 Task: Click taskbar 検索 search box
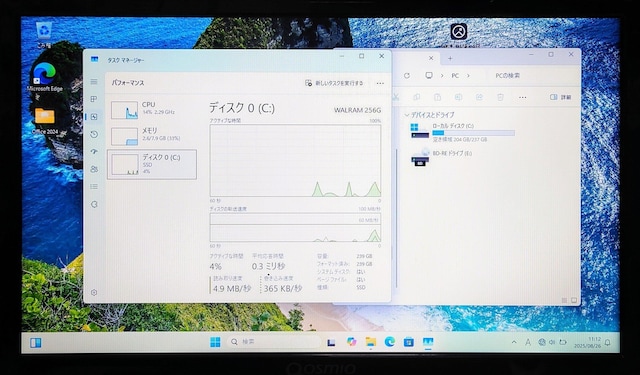coord(273,342)
